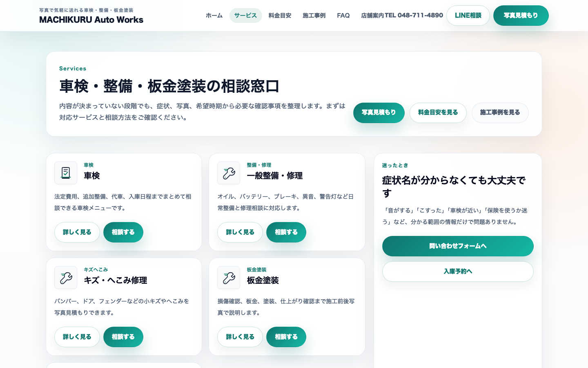
Task: Select the サービス navigation item
Action: coord(245,16)
